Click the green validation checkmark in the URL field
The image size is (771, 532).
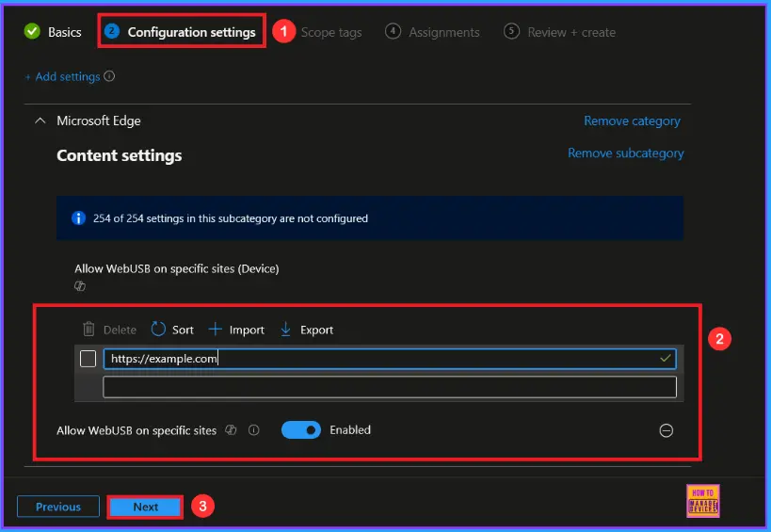(x=666, y=359)
